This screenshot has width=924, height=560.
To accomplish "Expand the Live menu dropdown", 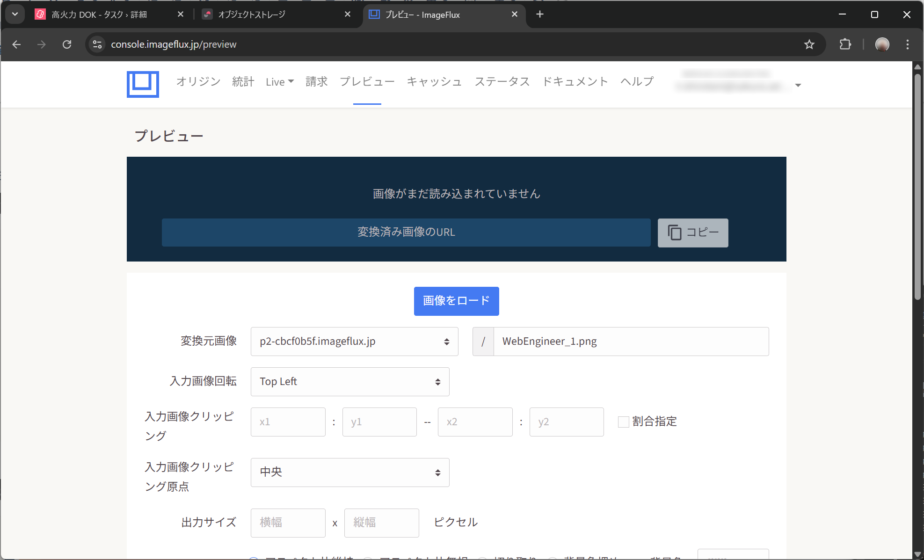I will pos(279,82).
